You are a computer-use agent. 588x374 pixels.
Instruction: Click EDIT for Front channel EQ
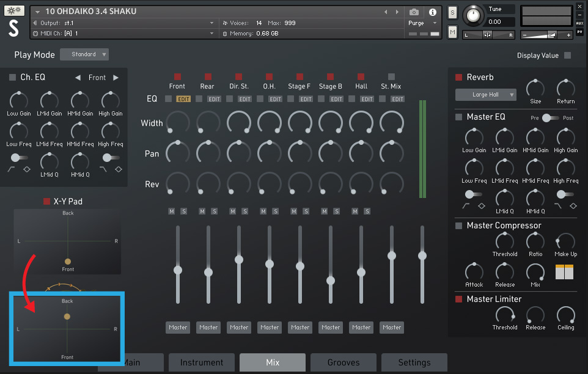point(184,100)
